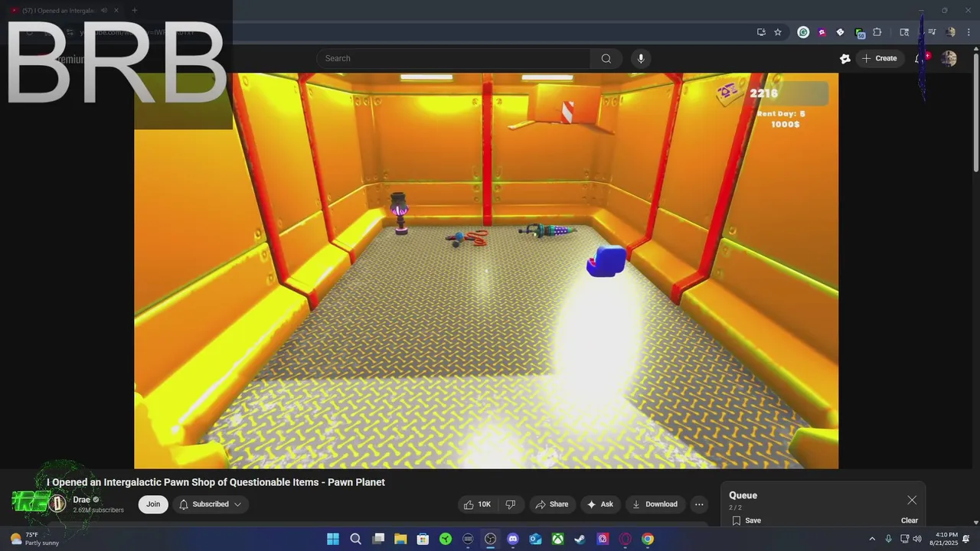Click the Create button
Image resolution: width=980 pixels, height=551 pixels.
click(x=880, y=58)
